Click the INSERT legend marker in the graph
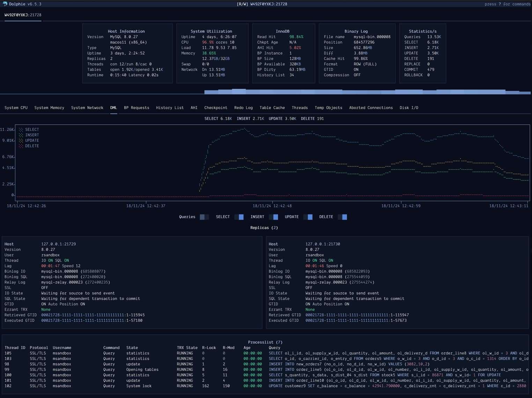Image resolution: width=532 pixels, height=398 pixels. tap(21, 135)
